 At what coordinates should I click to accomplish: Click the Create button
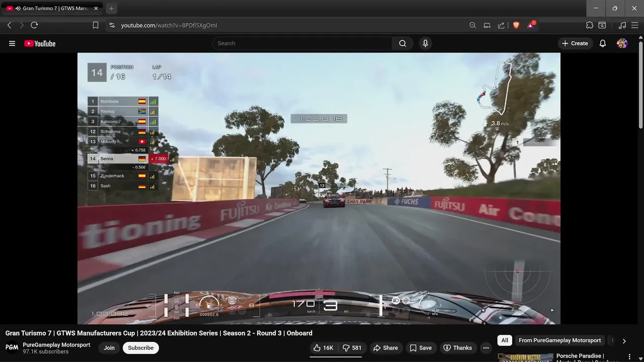point(575,43)
